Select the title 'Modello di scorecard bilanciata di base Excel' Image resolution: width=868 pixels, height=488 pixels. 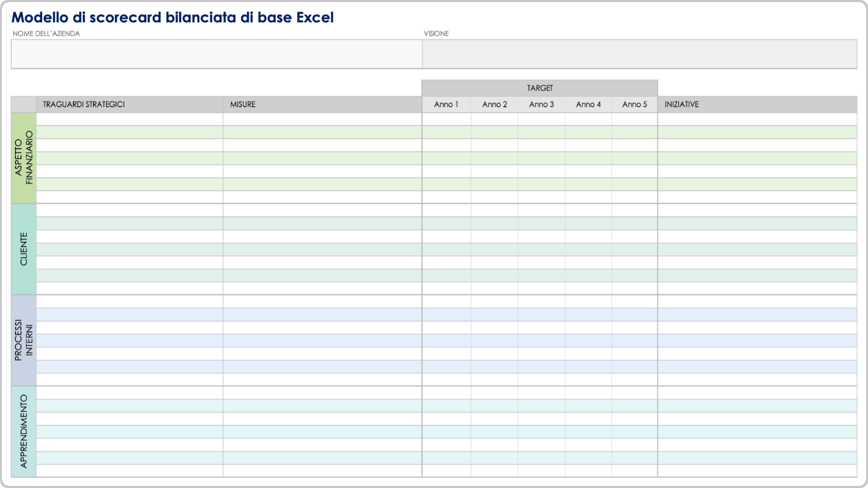172,17
